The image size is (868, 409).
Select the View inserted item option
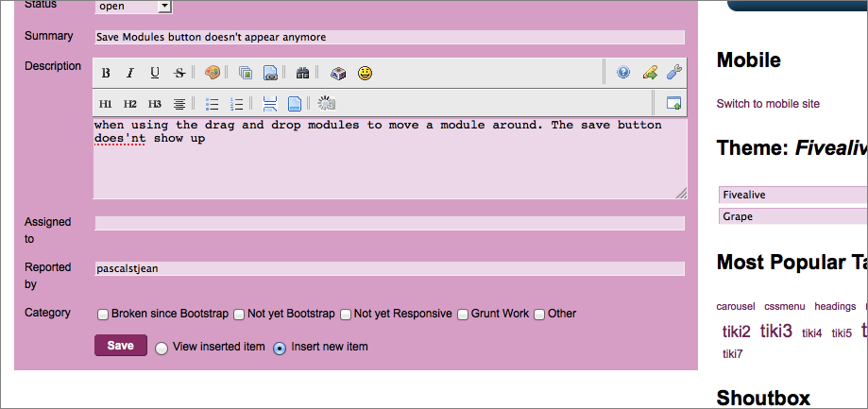click(x=162, y=349)
